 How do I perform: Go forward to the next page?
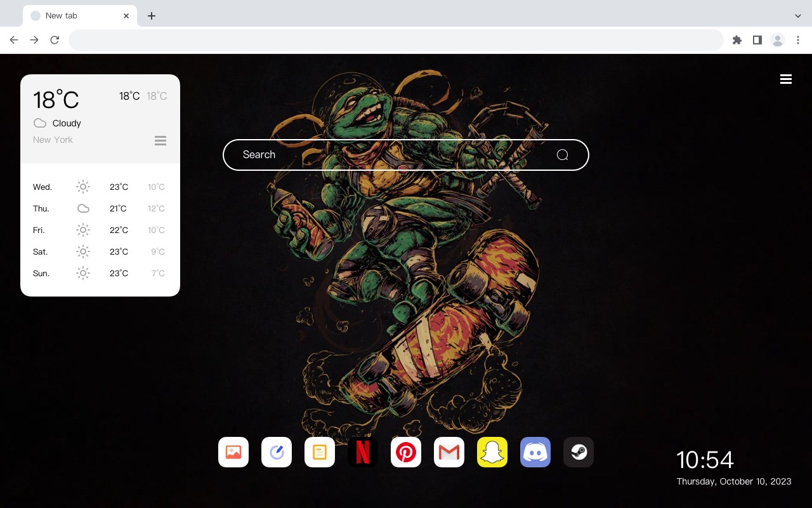34,40
